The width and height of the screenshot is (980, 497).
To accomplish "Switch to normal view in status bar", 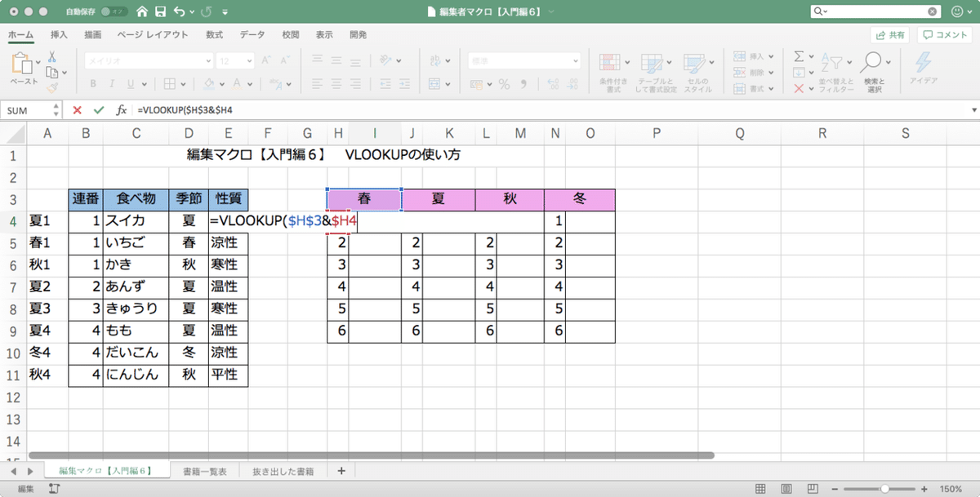I will [760, 488].
